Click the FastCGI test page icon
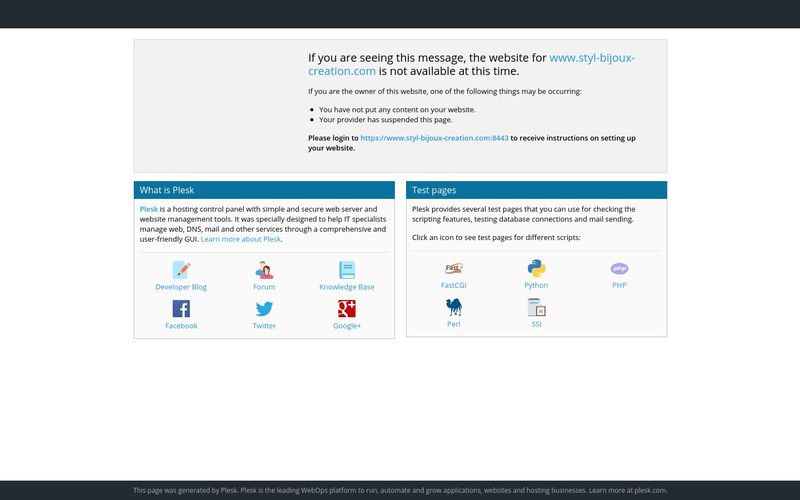 coord(454,268)
